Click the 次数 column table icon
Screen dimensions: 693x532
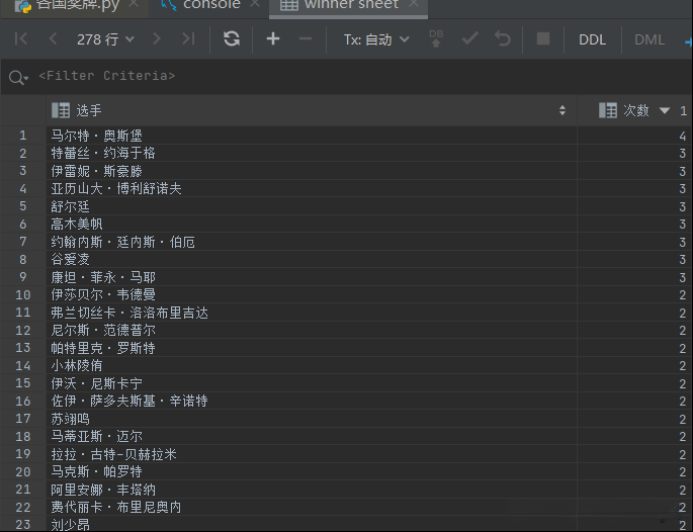pyautogui.click(x=608, y=110)
